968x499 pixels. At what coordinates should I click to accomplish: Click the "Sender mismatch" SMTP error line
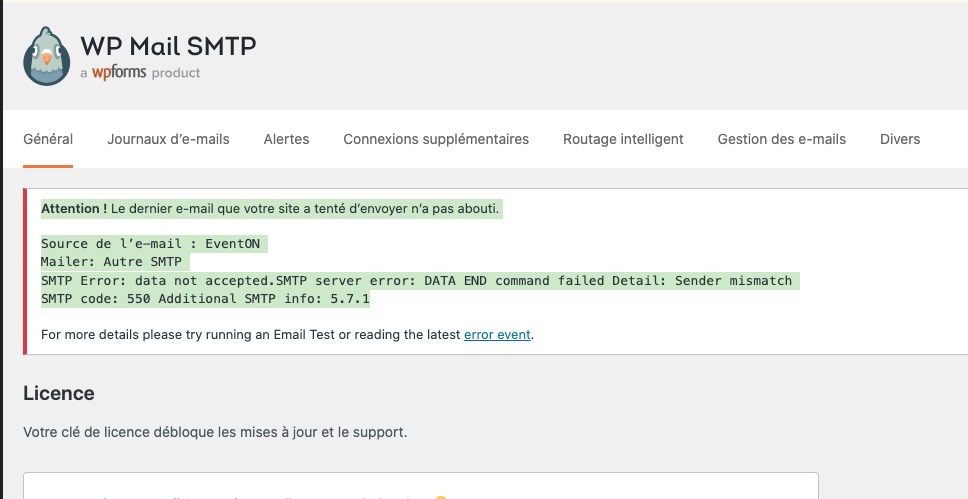(x=416, y=281)
